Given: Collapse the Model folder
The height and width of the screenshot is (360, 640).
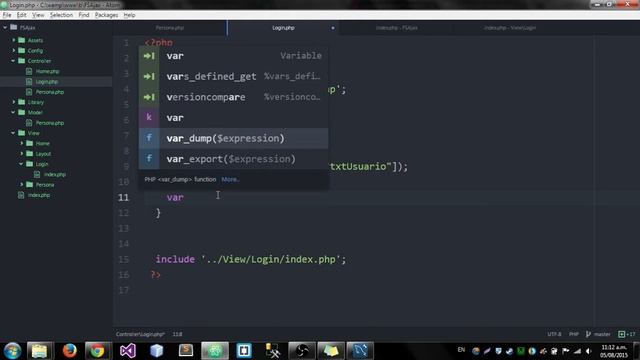Looking at the screenshot, I should [13, 112].
